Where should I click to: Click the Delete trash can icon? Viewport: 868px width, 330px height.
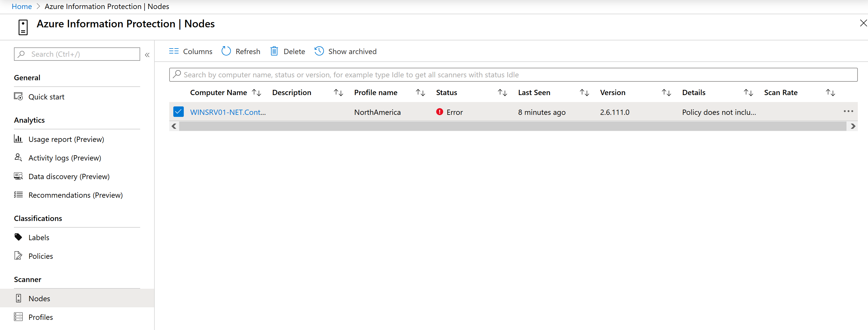coord(274,51)
